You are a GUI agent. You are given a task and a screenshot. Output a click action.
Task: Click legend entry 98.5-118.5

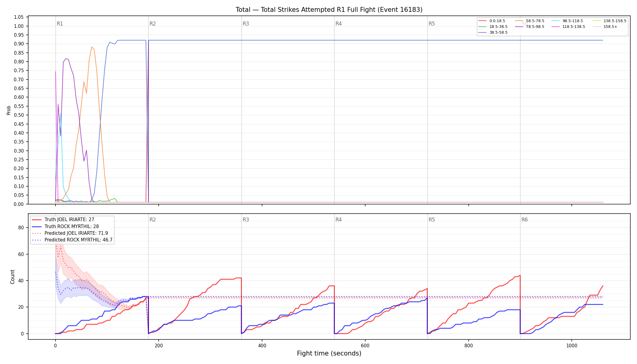click(x=567, y=21)
